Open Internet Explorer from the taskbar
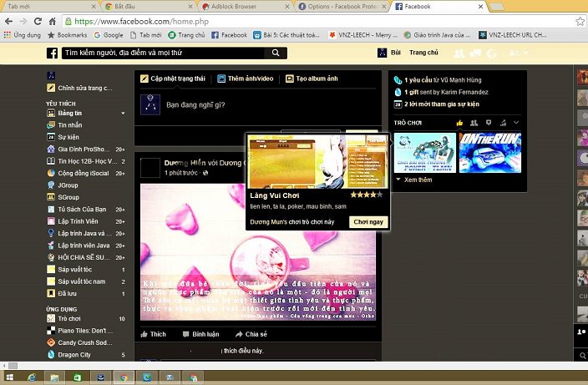This screenshot has width=588, height=385. tap(32, 377)
